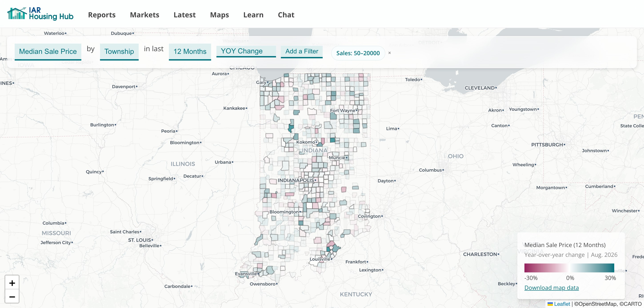
Task: Click the Columbus, Ohio map label
Action: coord(430,170)
